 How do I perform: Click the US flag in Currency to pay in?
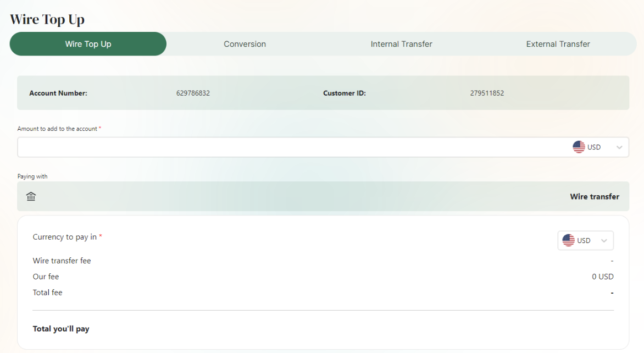(x=568, y=240)
